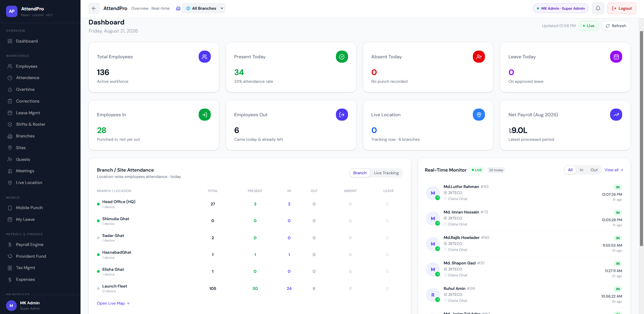Click the Net Payroll value 9.0L

[518, 130]
